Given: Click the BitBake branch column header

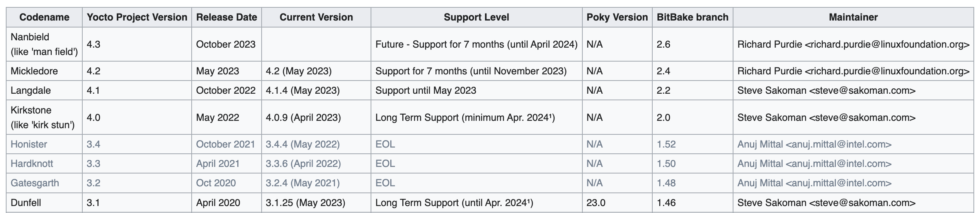Looking at the screenshot, I should 692,17.
